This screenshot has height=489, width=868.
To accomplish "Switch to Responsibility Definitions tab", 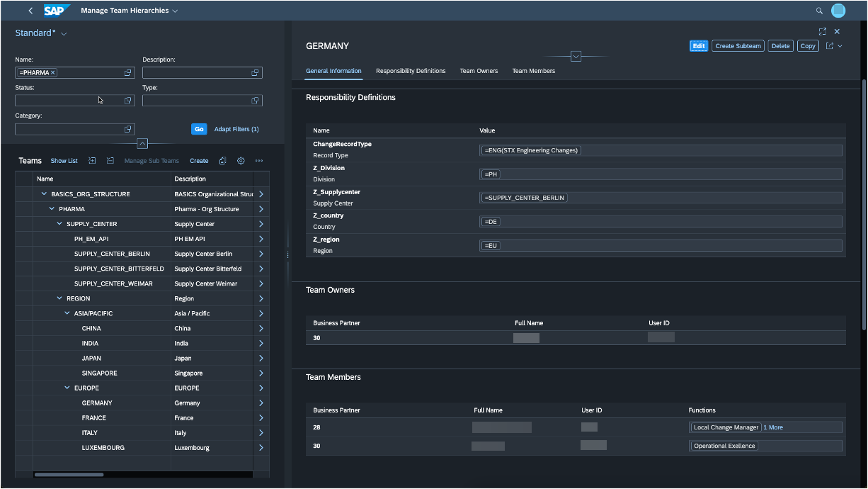I will (411, 71).
